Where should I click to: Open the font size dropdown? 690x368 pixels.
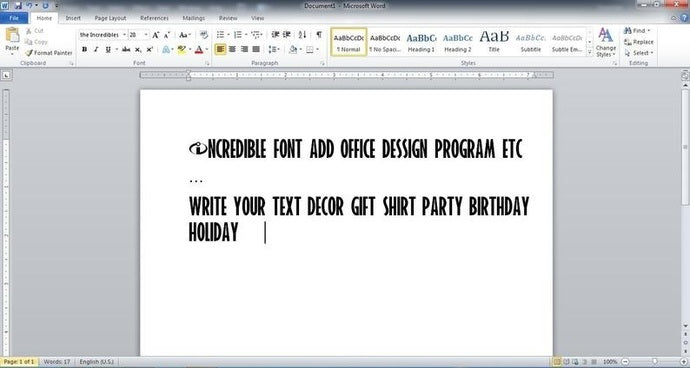(146, 35)
